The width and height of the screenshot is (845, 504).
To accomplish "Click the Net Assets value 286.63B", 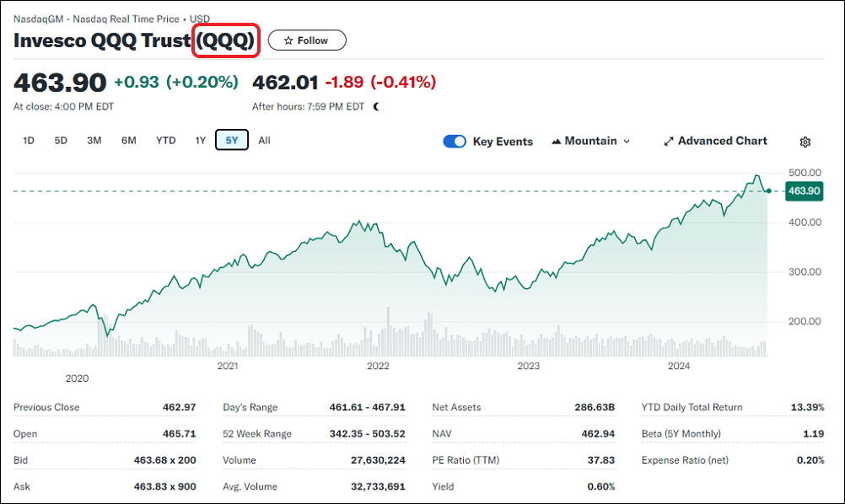I will click(x=595, y=407).
